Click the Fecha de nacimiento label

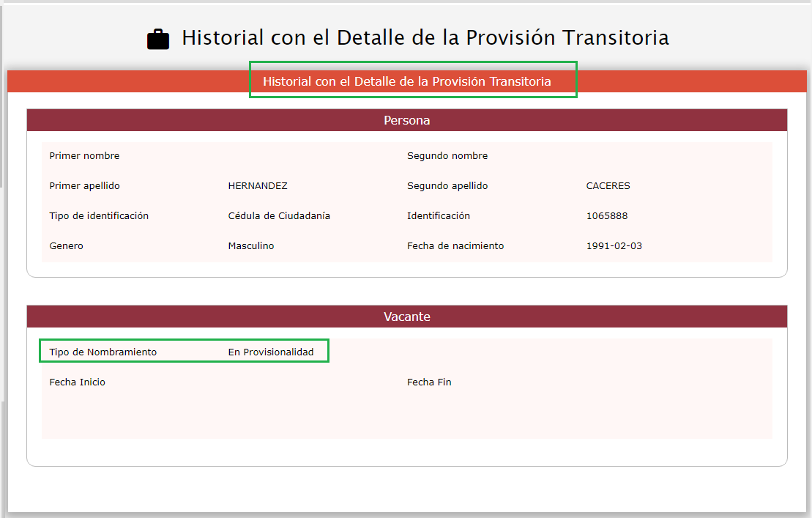[455, 246]
